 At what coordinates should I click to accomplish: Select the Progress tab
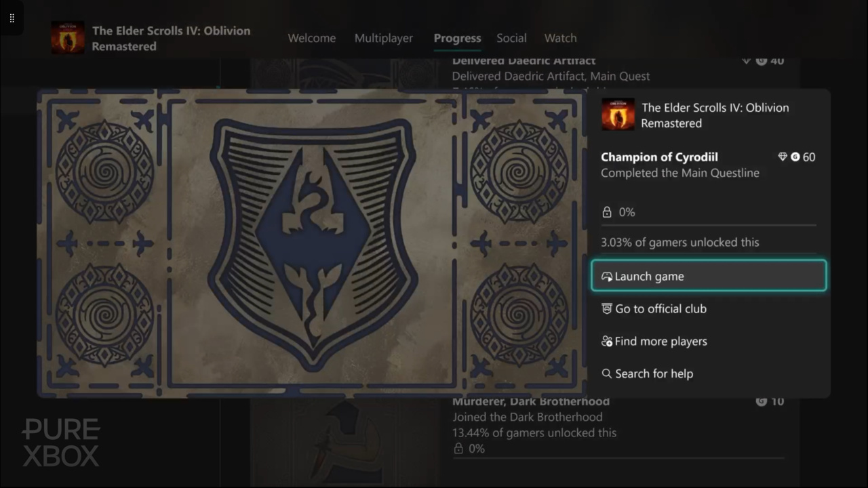click(x=458, y=38)
